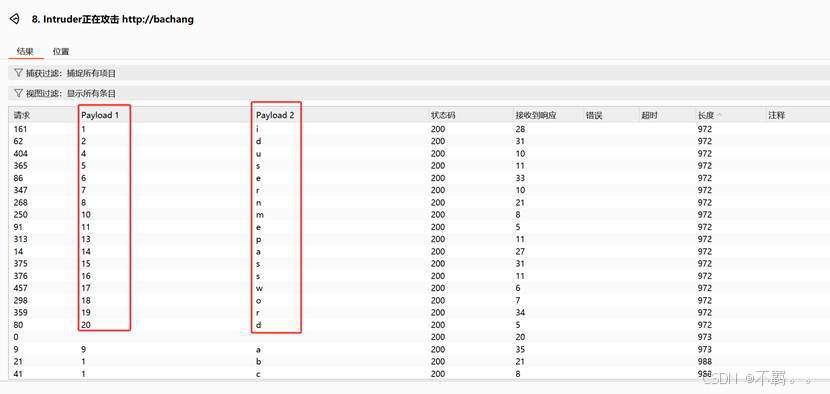830x394 pixels.
Task: Switch to the 位置 tab
Action: click(x=61, y=51)
